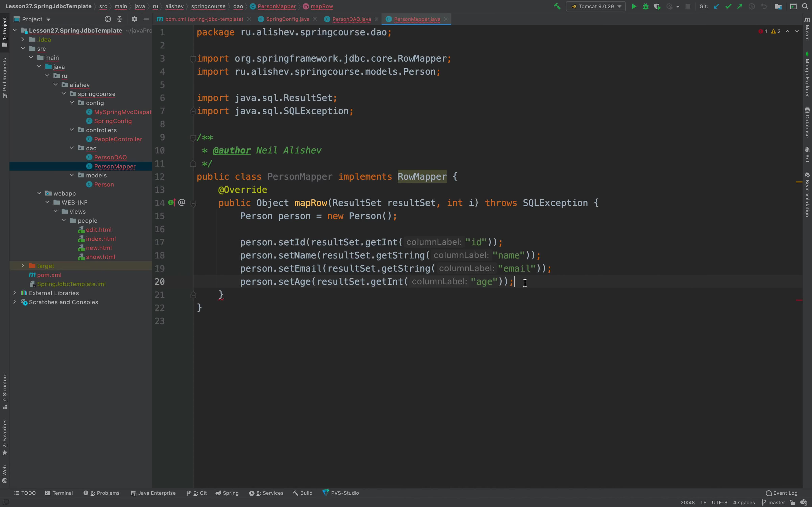Screen dimensions: 812x507
Task: Click the Git commit checkmark icon
Action: click(x=728, y=6)
